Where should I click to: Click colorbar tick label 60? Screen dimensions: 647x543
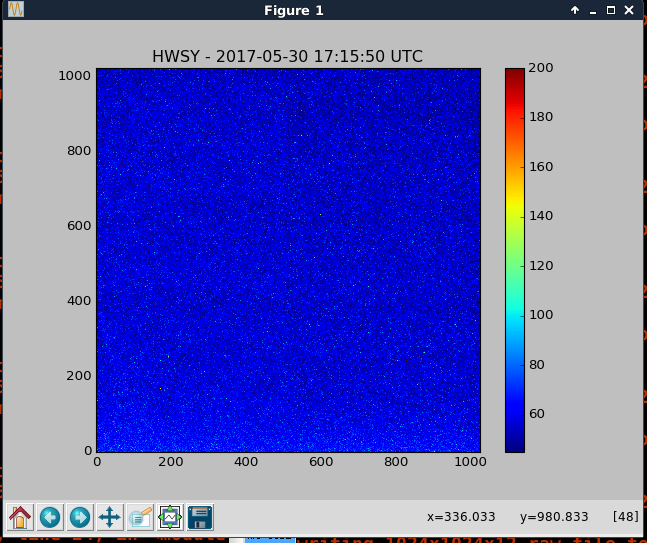tap(536, 414)
